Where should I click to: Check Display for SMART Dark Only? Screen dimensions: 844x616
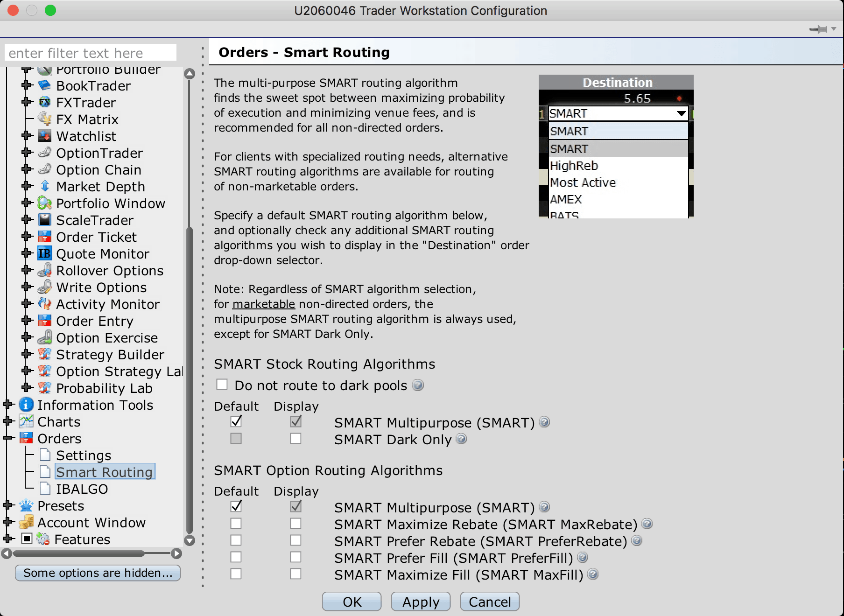[295, 439]
